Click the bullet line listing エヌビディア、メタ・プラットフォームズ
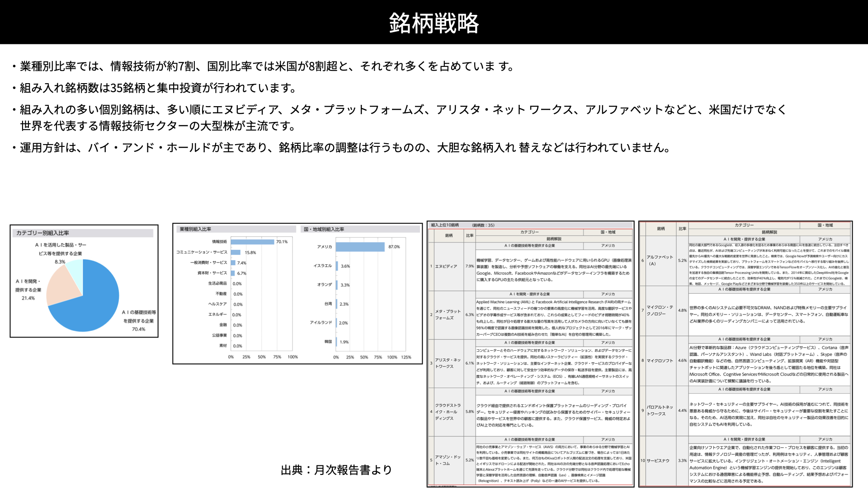The height and width of the screenshot is (488, 868). [399, 109]
